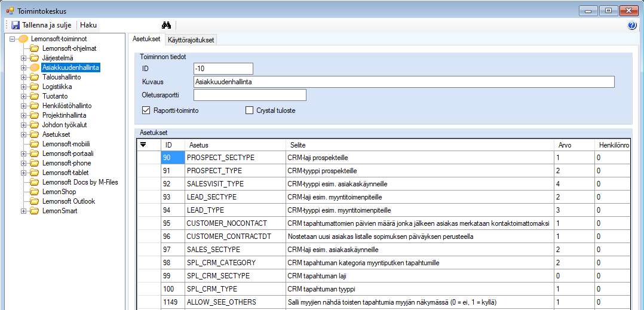
Task: Click the LemonShop folder icon
Action: coord(35,192)
